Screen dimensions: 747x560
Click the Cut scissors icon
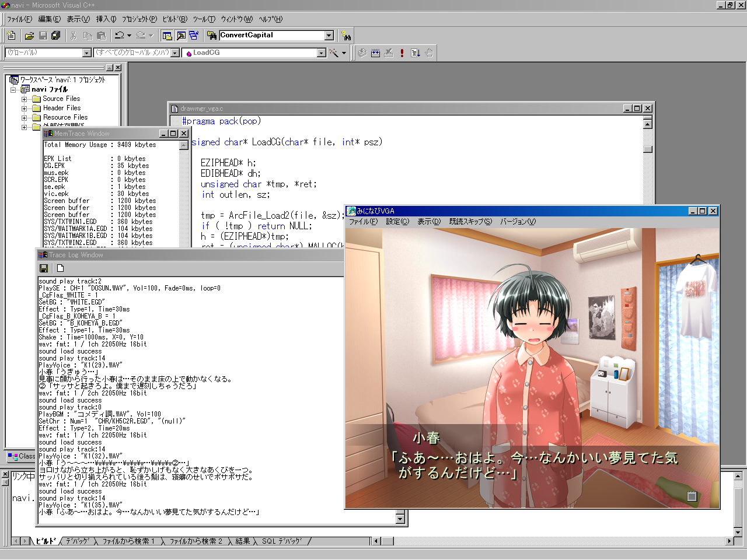pyautogui.click(x=74, y=36)
